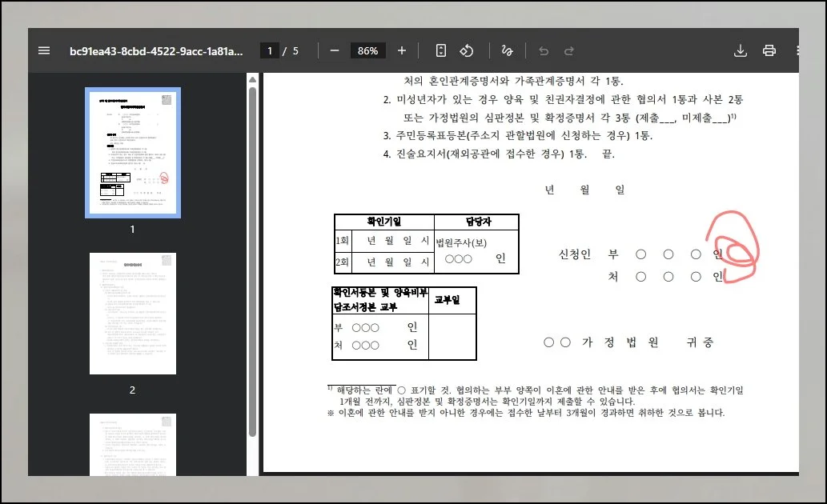827x504 pixels.
Task: Download the PDF file
Action: pos(741,50)
